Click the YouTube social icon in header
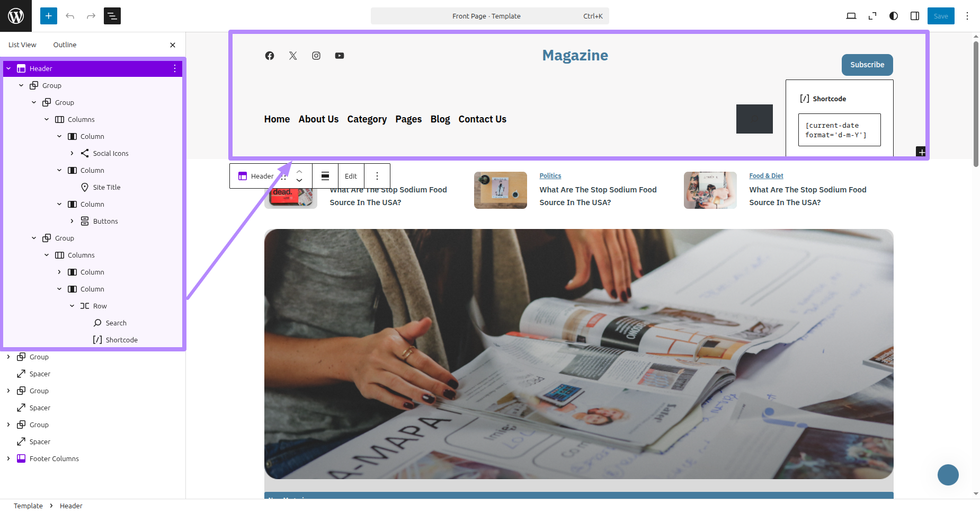Screen dimensions: 980x512 [x=340, y=56]
